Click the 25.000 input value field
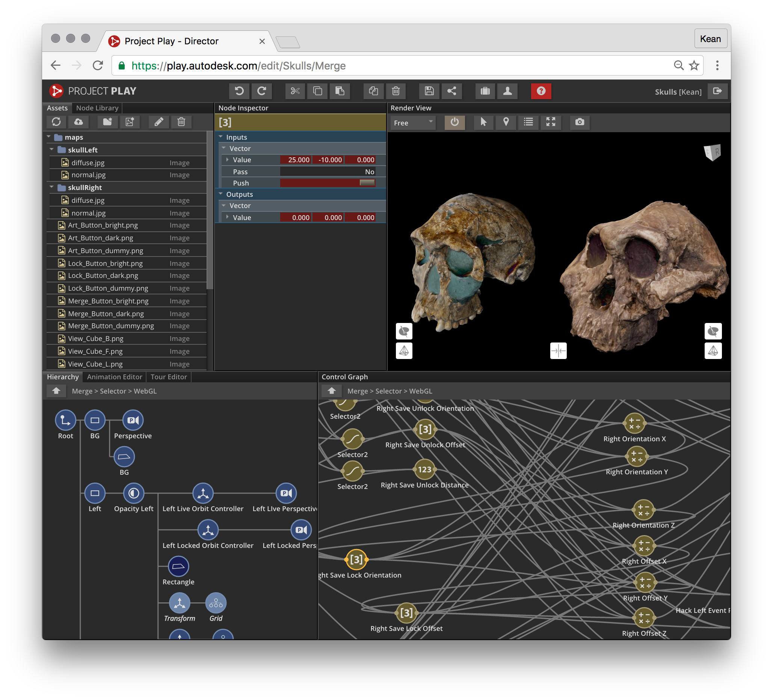 point(295,160)
